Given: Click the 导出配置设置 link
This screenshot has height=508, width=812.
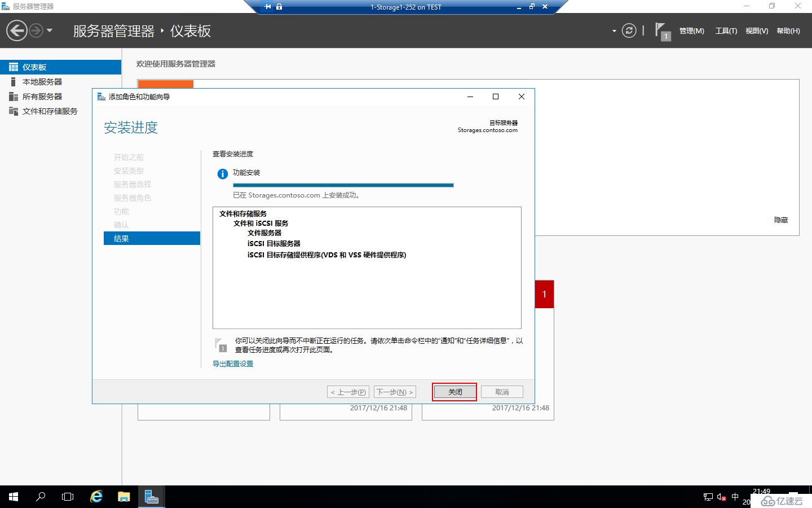Looking at the screenshot, I should point(233,364).
